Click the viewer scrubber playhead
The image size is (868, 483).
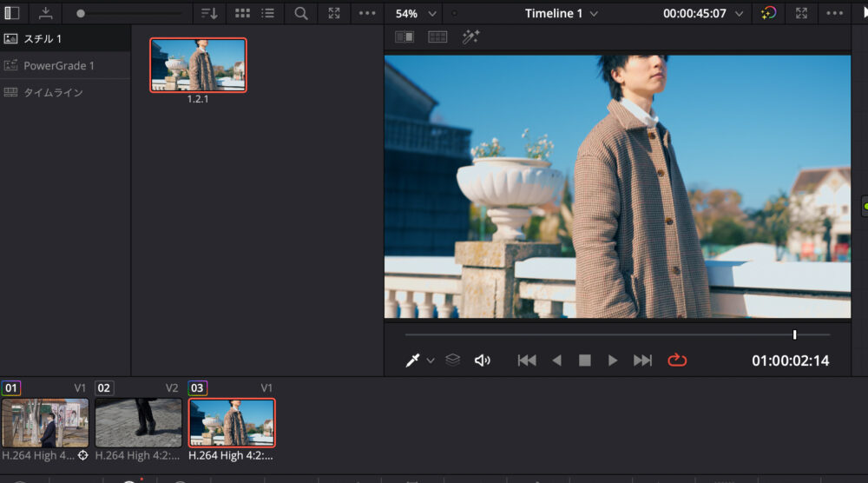794,334
